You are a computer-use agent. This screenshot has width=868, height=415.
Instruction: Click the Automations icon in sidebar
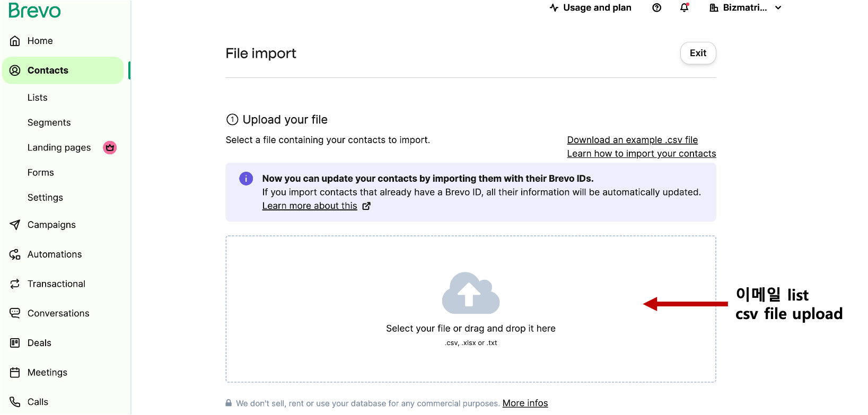tap(15, 254)
